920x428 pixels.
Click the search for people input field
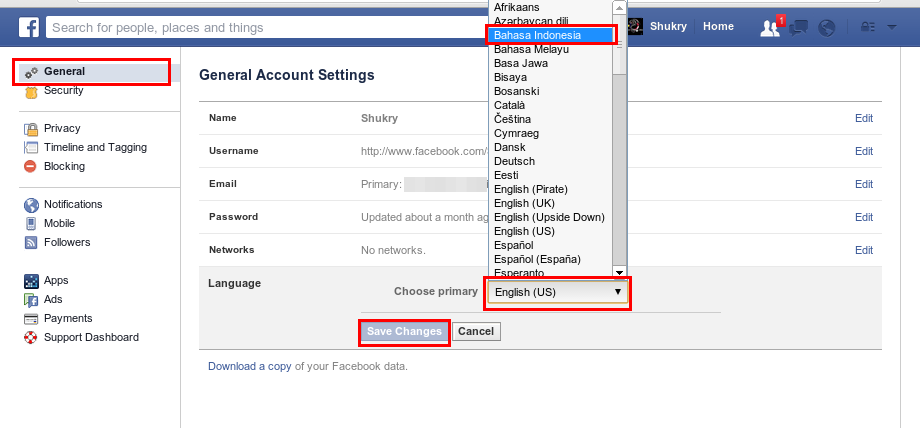point(267,28)
